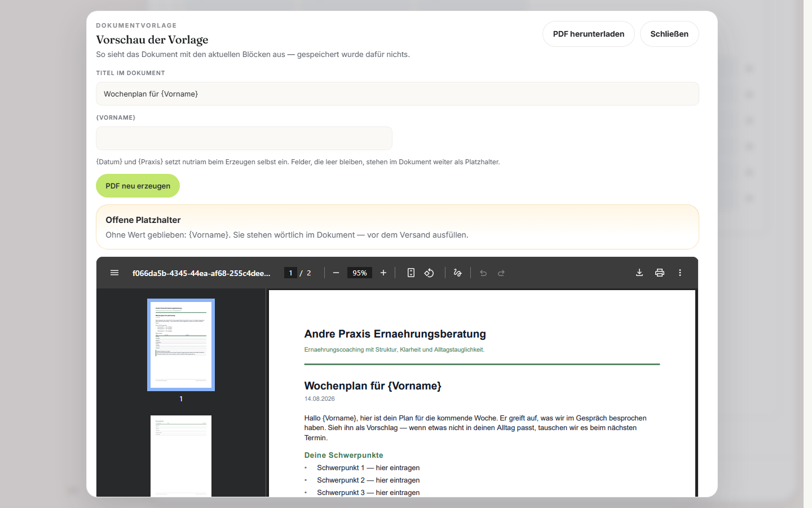
Task: Zoom out with the minus icon
Action: point(336,273)
